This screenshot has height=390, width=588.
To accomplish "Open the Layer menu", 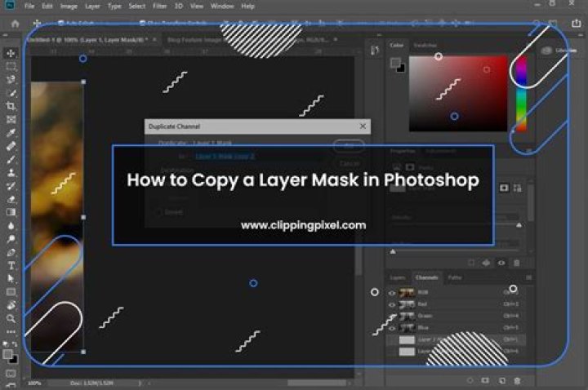I will click(x=92, y=6).
